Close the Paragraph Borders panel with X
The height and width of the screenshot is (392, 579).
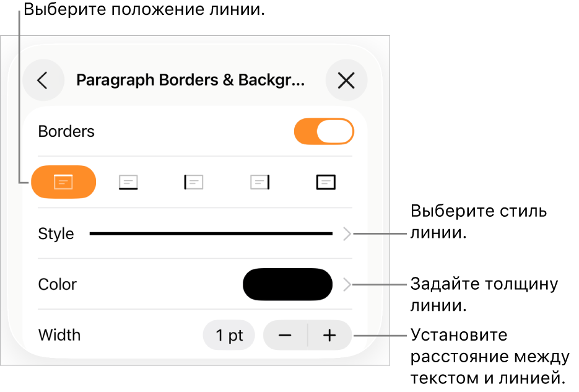346,80
